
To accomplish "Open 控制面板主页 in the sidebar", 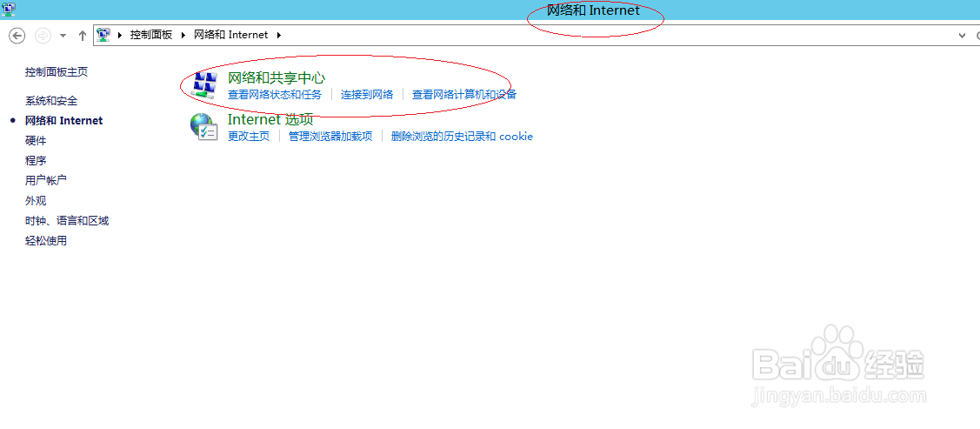I will pos(57,72).
